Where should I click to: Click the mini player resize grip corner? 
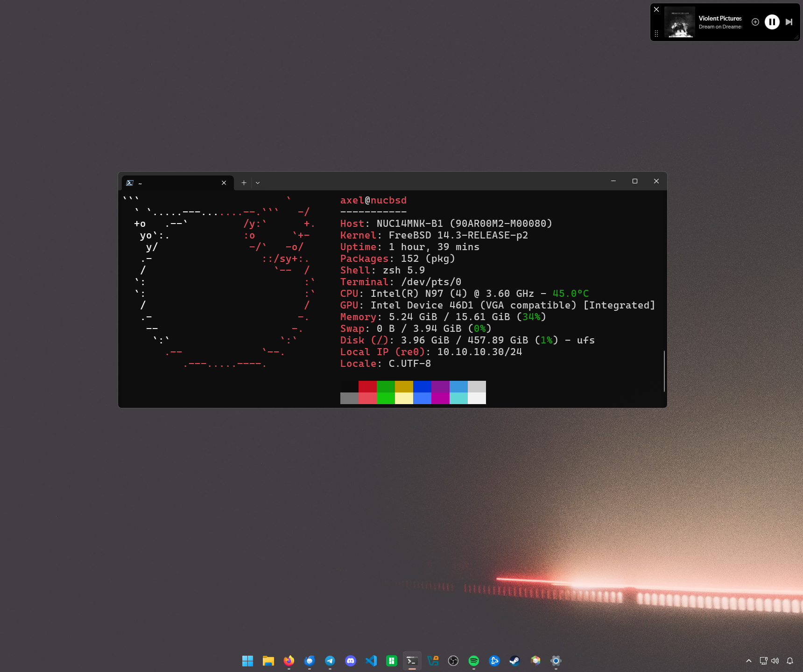[x=796, y=37]
